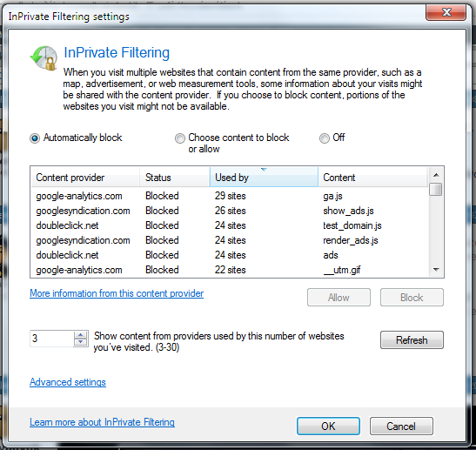Sort list by Used by column
Viewport: 476px width, 450px height.
(x=264, y=178)
